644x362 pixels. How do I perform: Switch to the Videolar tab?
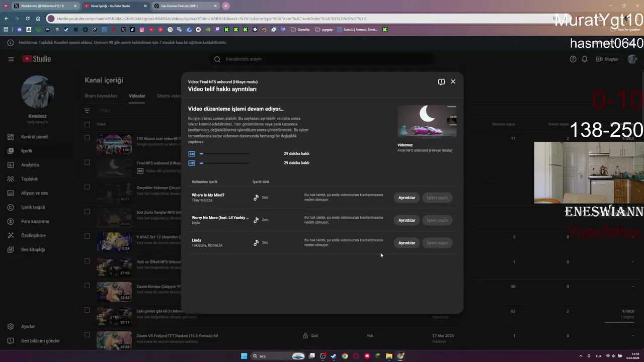(137, 96)
